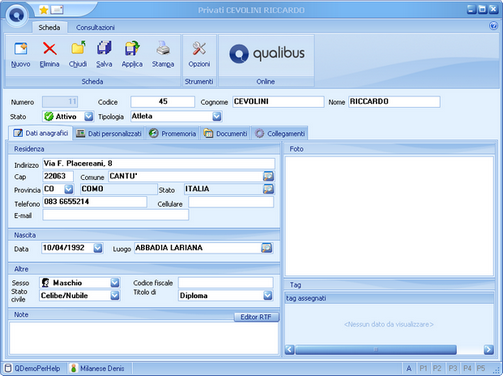Expand the Stato Attivo dropdown
503x376 pixels.
(89, 116)
